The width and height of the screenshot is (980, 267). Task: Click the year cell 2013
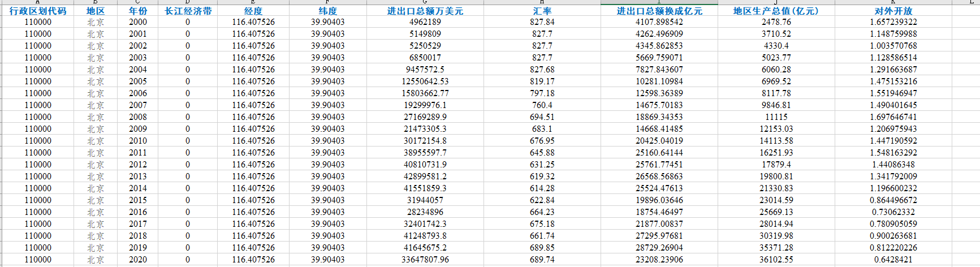pyautogui.click(x=138, y=176)
